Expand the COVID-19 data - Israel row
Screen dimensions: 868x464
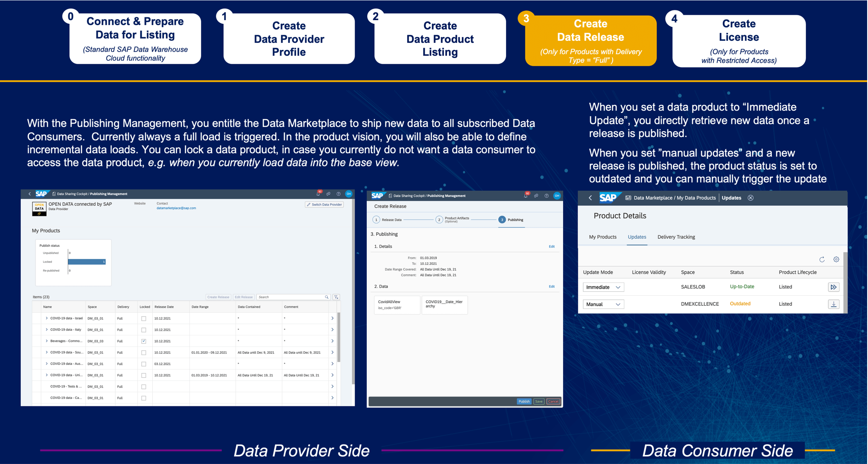click(46, 318)
